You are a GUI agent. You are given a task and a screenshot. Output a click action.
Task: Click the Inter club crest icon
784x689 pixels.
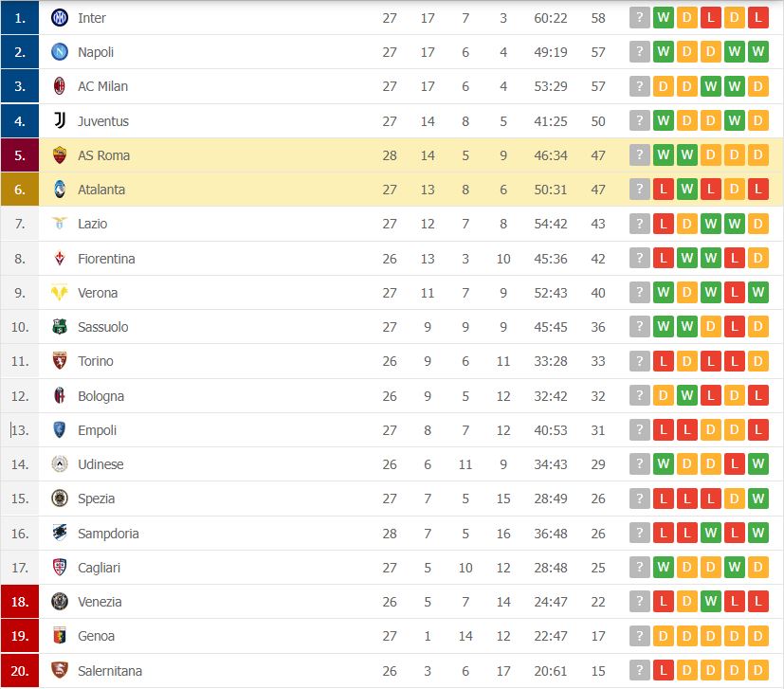point(60,18)
